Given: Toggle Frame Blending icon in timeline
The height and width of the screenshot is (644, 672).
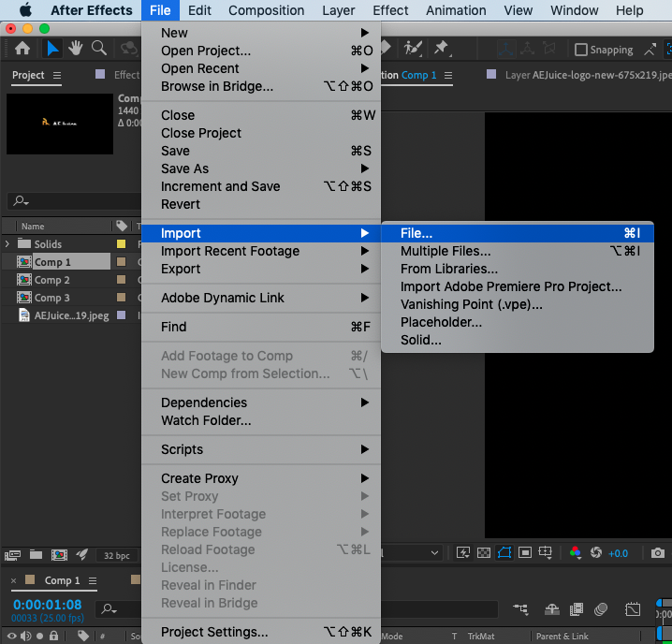Looking at the screenshot, I should tap(577, 608).
